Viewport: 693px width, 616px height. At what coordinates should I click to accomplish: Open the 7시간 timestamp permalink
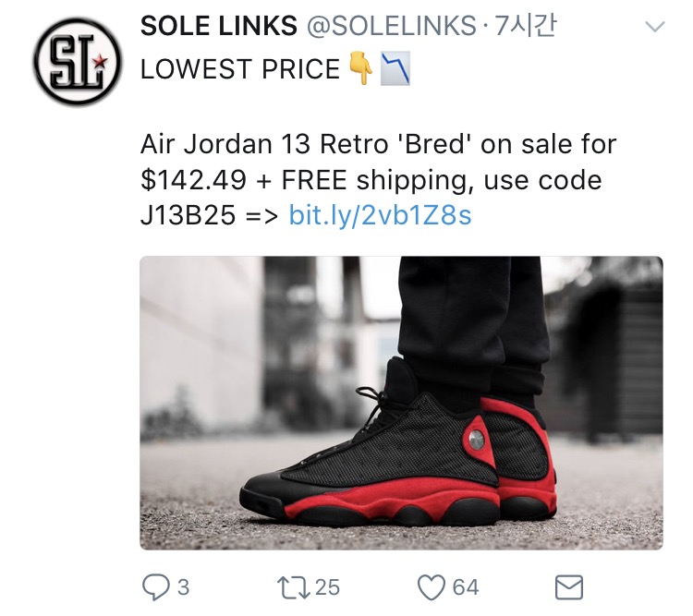pyautogui.click(x=524, y=27)
